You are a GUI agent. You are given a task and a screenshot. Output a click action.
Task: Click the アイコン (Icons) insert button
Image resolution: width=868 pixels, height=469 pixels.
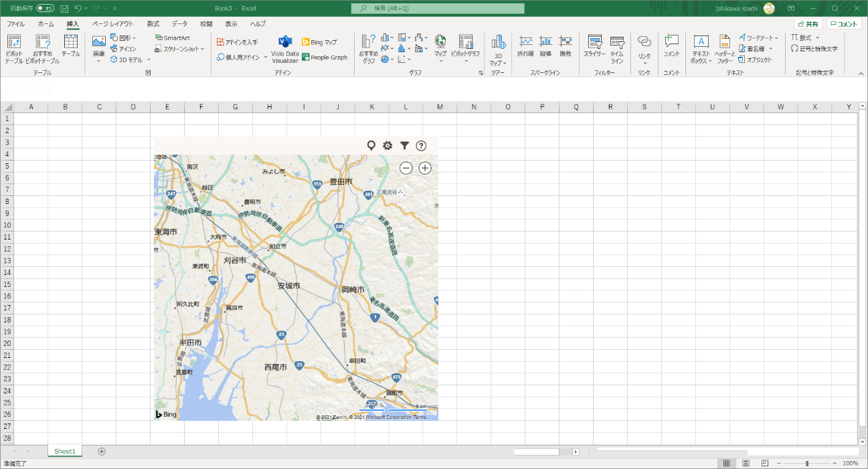123,49
